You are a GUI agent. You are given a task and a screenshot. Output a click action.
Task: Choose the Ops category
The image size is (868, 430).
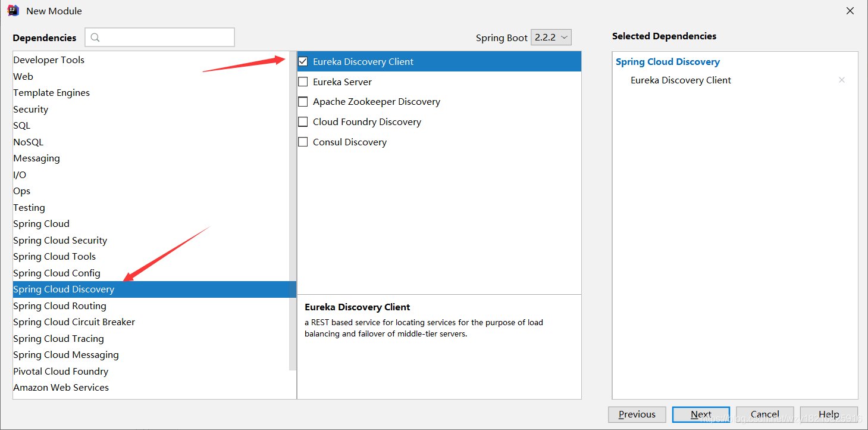click(151, 191)
